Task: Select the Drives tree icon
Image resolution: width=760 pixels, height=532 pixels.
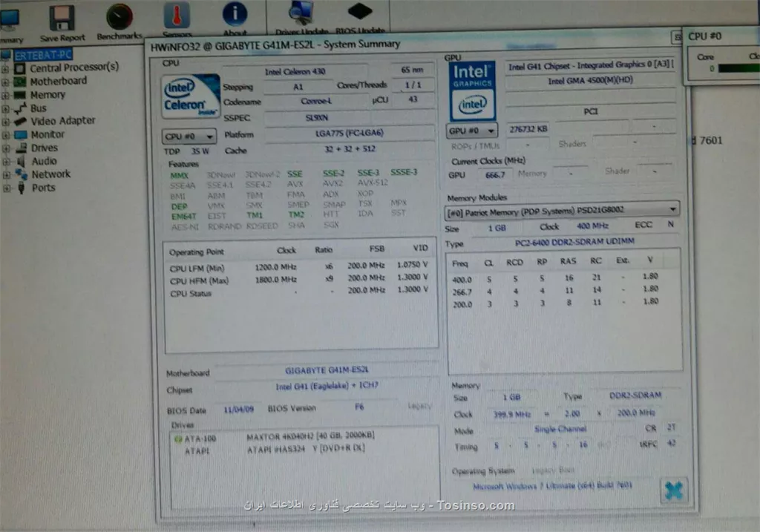Action: pyautogui.click(x=21, y=148)
